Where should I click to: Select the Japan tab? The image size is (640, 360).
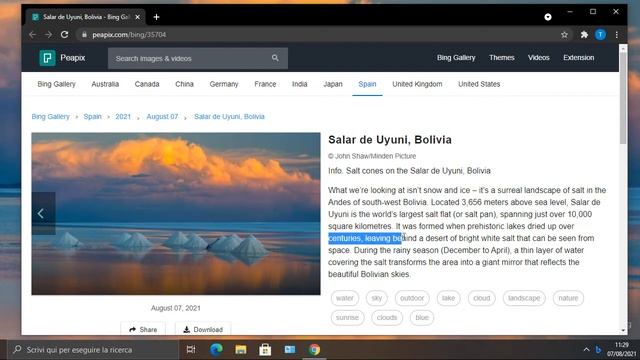click(333, 84)
